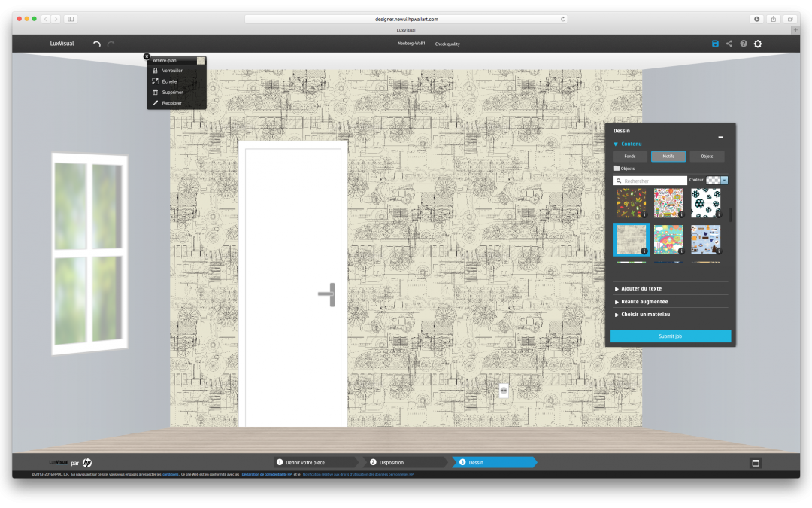Open help via the question mark icon

point(744,44)
